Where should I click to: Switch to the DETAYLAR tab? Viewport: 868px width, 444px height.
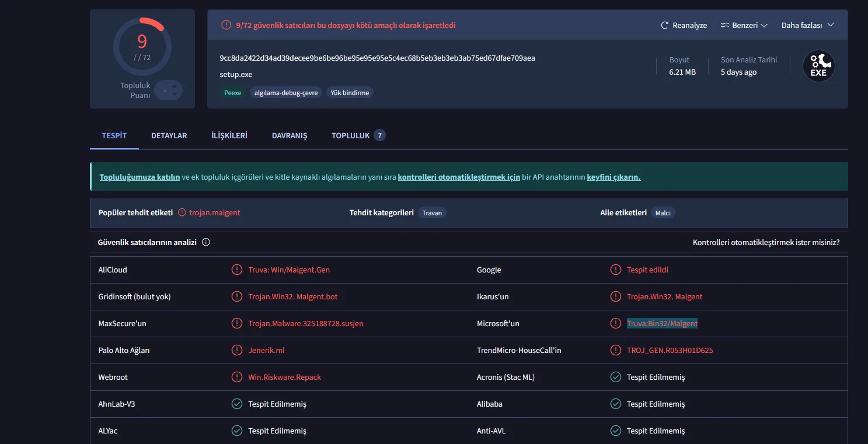[169, 135]
